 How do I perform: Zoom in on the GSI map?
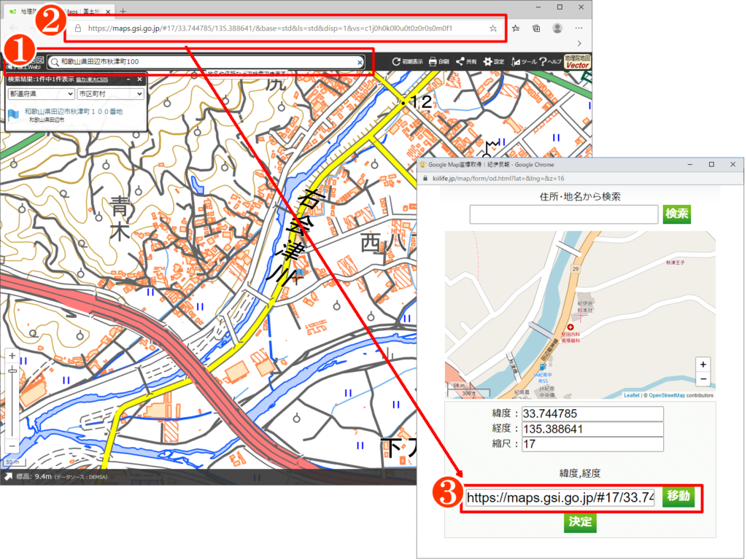pyautogui.click(x=12, y=357)
